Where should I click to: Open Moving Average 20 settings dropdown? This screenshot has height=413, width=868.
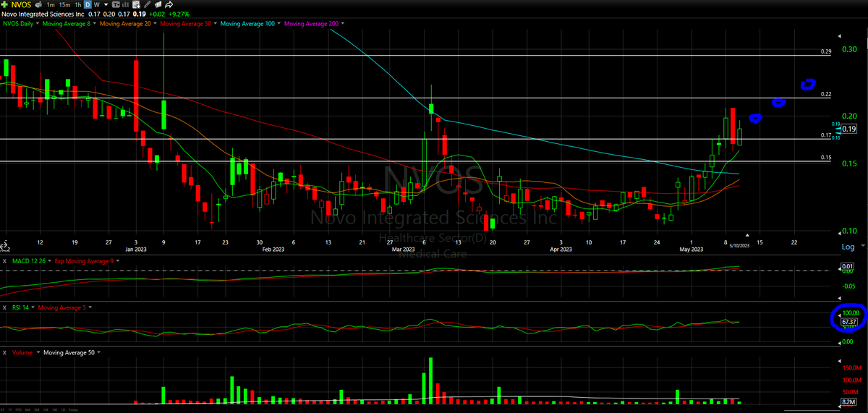tap(155, 24)
